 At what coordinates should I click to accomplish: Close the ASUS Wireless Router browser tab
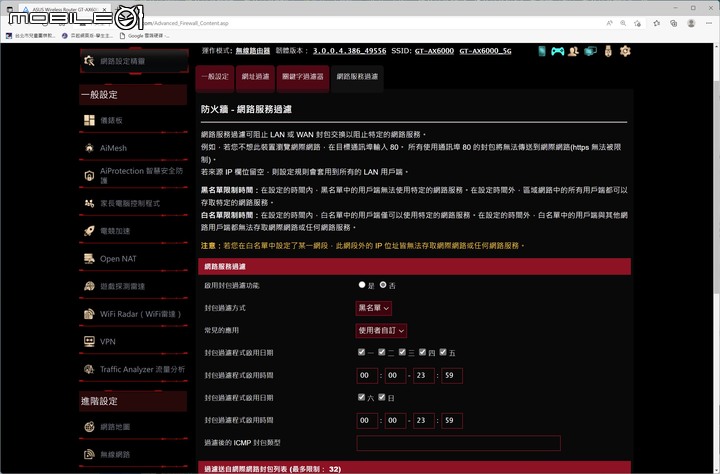pos(105,9)
